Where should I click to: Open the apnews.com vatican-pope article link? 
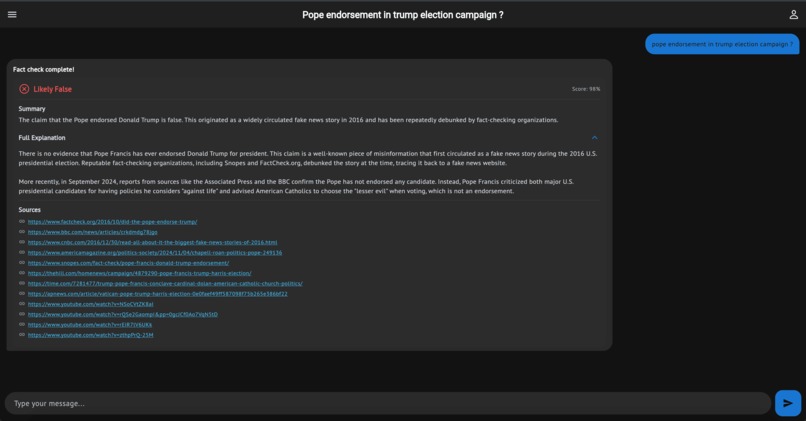click(157, 294)
